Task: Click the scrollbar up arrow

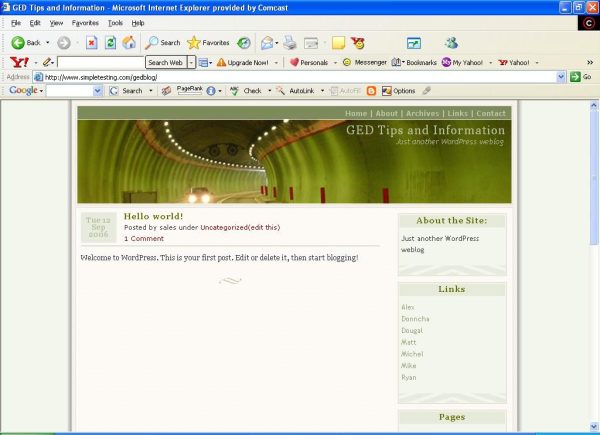Action: [x=593, y=104]
